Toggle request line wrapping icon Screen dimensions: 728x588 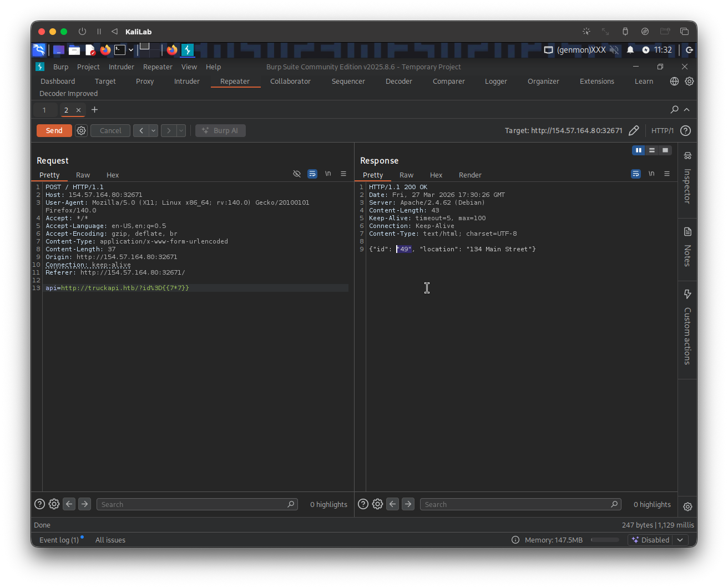pos(312,174)
